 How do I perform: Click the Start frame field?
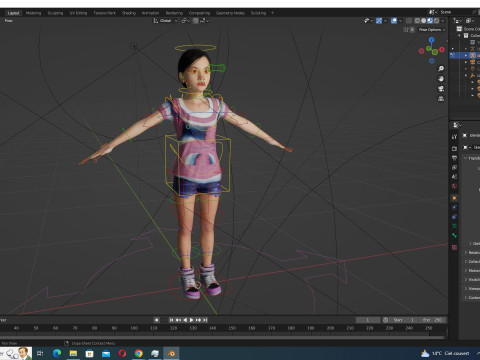404,320
